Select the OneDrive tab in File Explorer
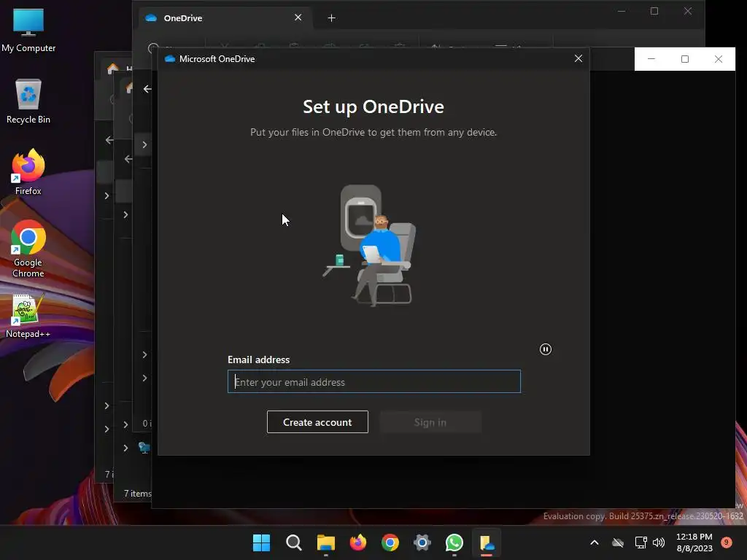Viewport: 747px width, 560px height. tap(225, 18)
